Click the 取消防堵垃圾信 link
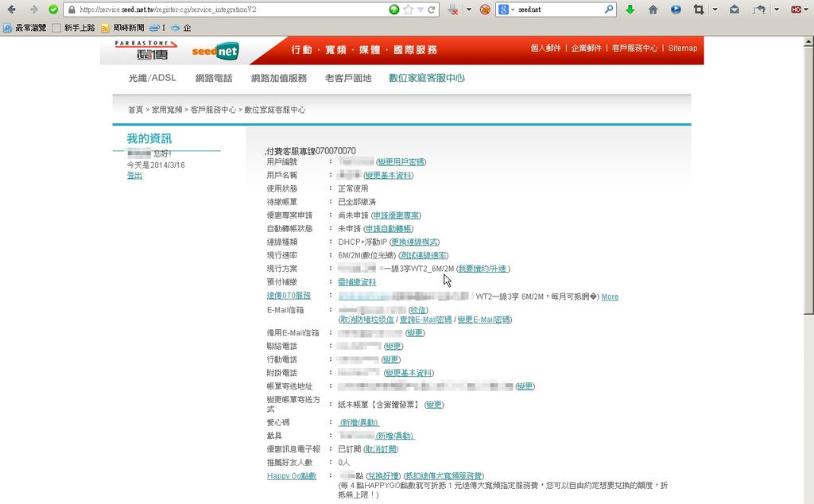The height and width of the screenshot is (504, 814). [x=366, y=320]
